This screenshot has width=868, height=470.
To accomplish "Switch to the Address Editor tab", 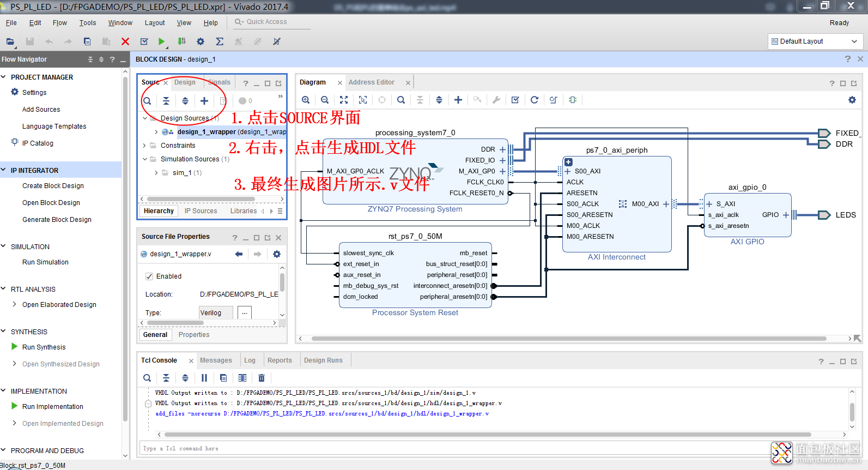I will click(372, 82).
